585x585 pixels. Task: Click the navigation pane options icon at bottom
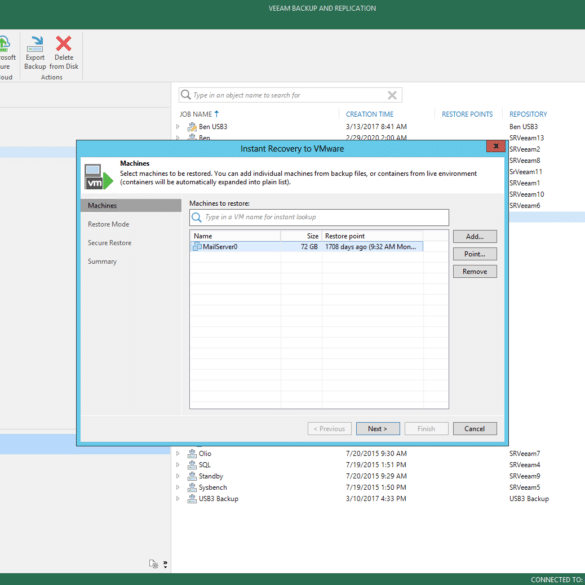pyautogui.click(x=153, y=564)
